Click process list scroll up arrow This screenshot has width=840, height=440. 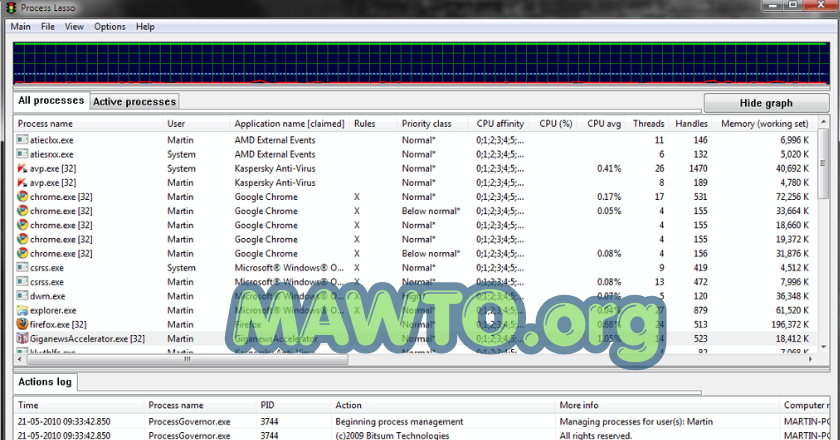[823, 123]
